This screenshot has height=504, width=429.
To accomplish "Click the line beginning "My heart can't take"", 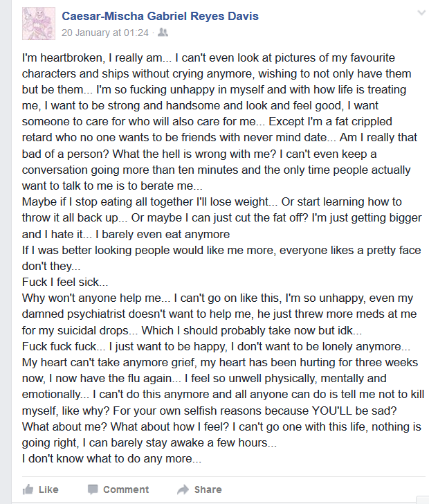I will (220, 363).
